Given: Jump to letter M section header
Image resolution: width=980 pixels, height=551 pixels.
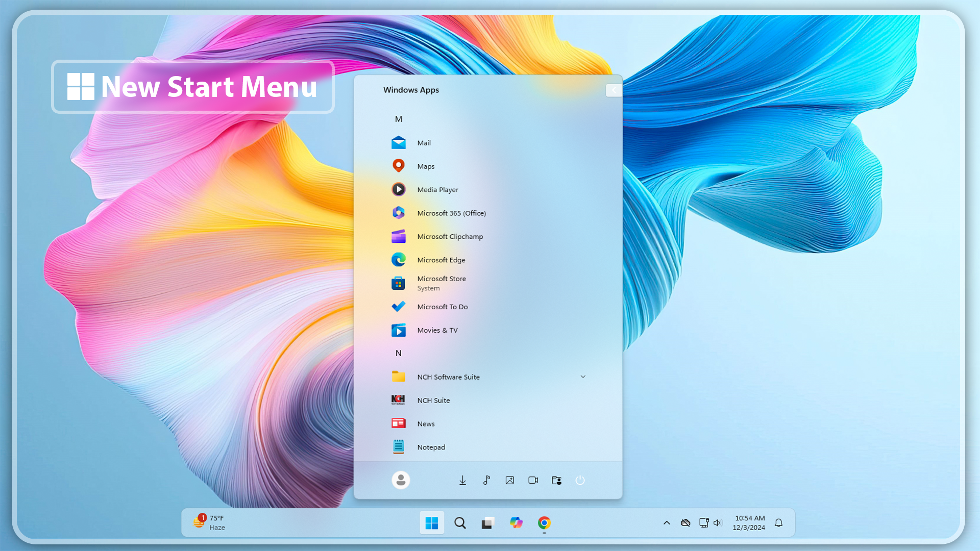Looking at the screenshot, I should pos(399,119).
